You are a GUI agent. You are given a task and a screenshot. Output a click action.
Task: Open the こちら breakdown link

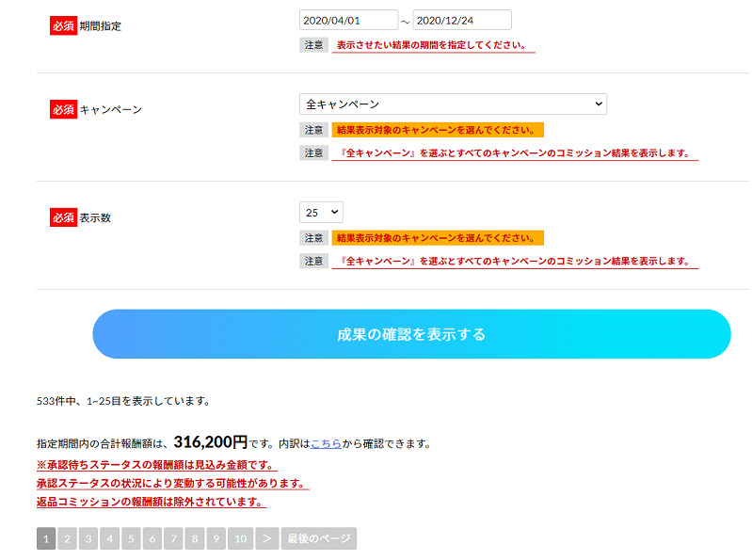coord(327,444)
